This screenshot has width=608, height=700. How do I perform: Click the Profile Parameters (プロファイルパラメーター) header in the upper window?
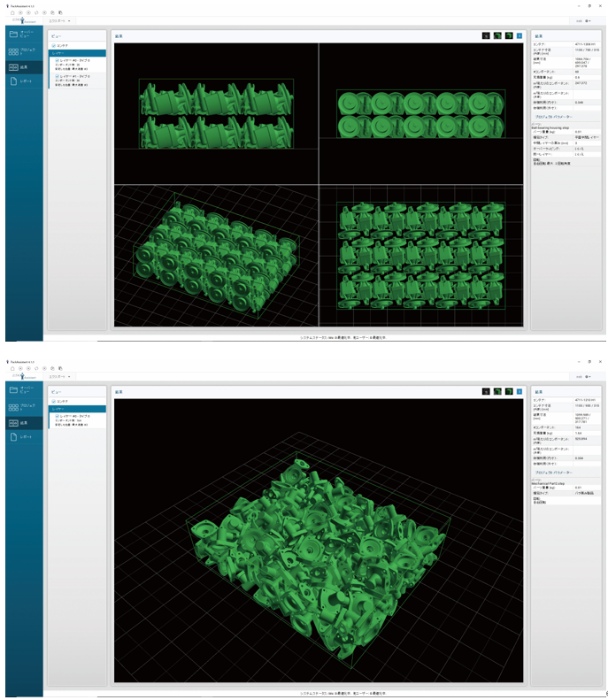[553, 116]
